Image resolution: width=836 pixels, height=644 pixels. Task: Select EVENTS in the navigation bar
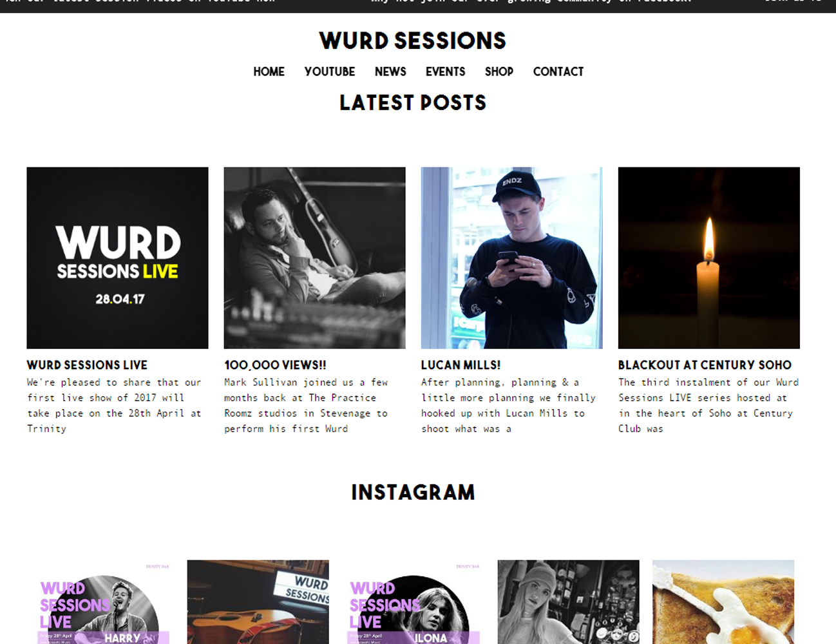445,71
